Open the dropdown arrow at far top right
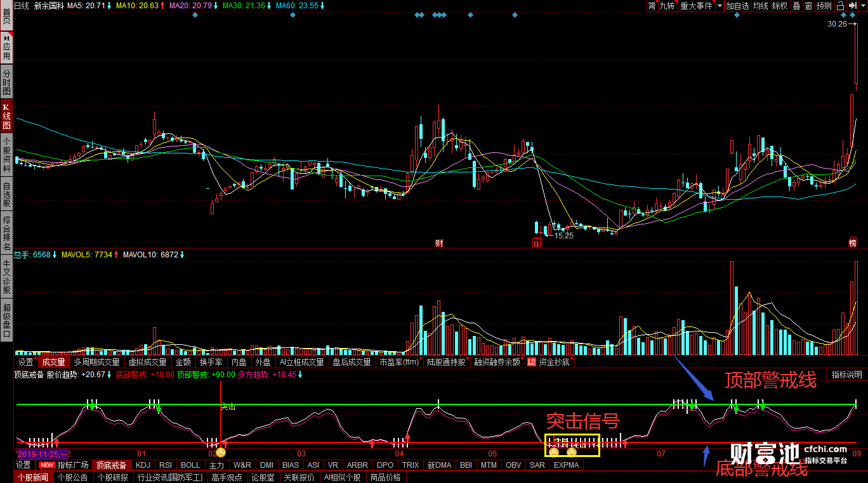Viewport: 868px width, 483px height. [x=863, y=6]
